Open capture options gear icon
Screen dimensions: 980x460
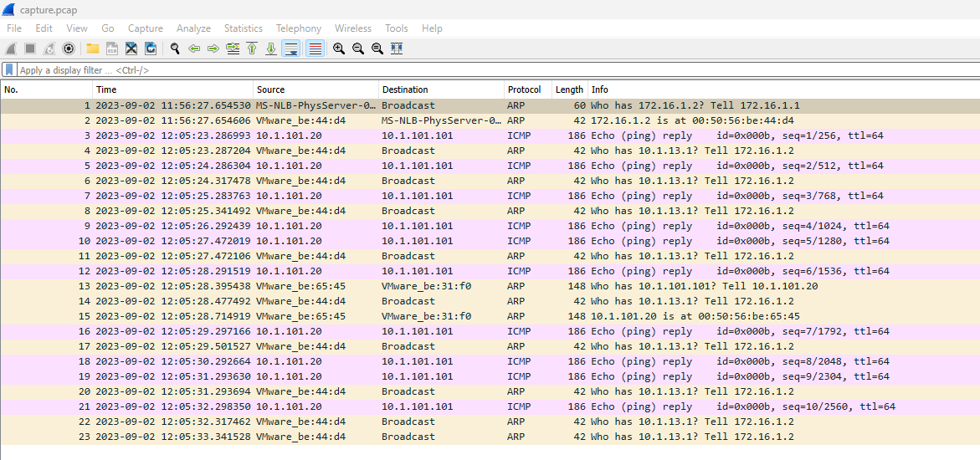(x=69, y=49)
